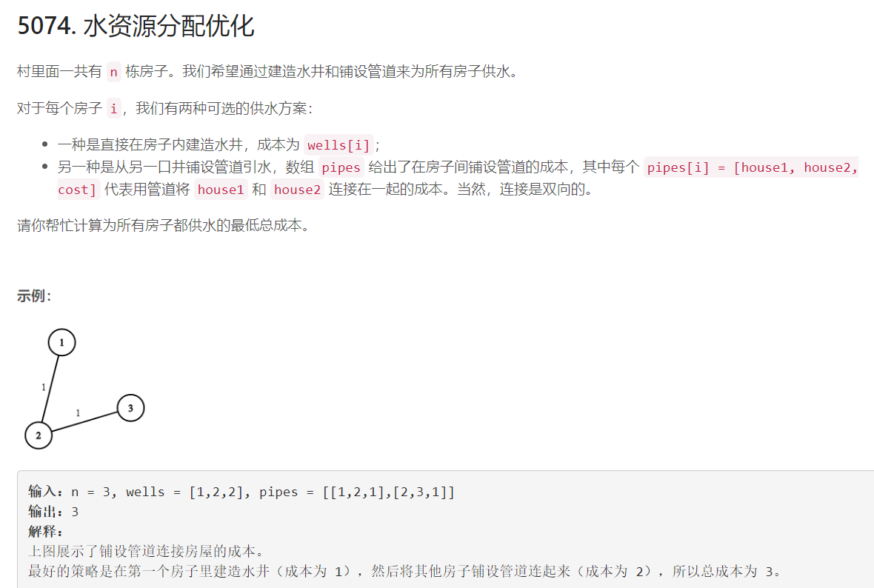Click the 示例 section heading

pyautogui.click(x=34, y=296)
